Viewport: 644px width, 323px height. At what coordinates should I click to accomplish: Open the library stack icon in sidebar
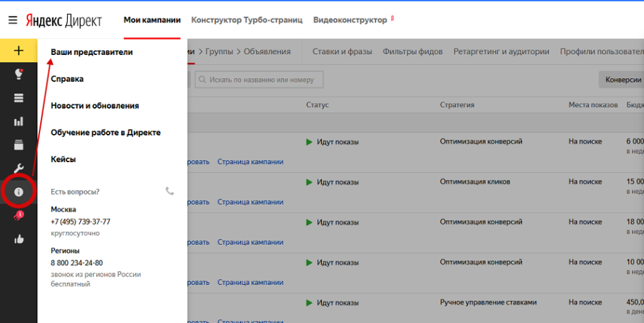18,145
